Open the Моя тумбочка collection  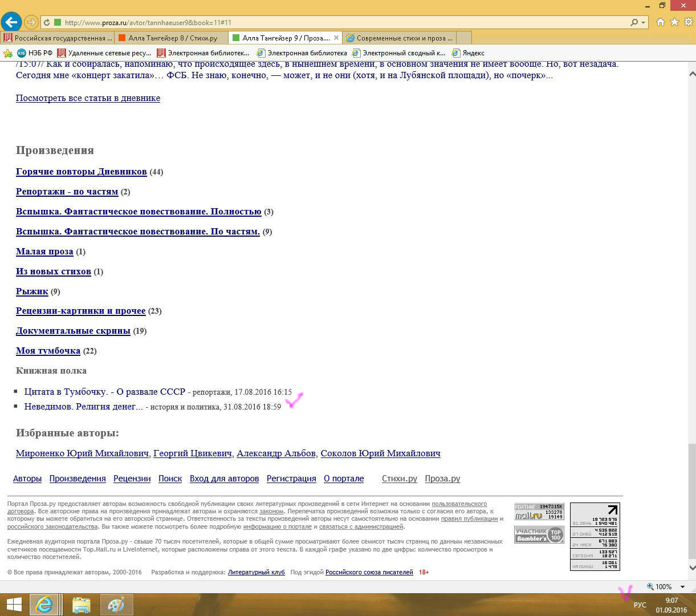click(x=48, y=351)
